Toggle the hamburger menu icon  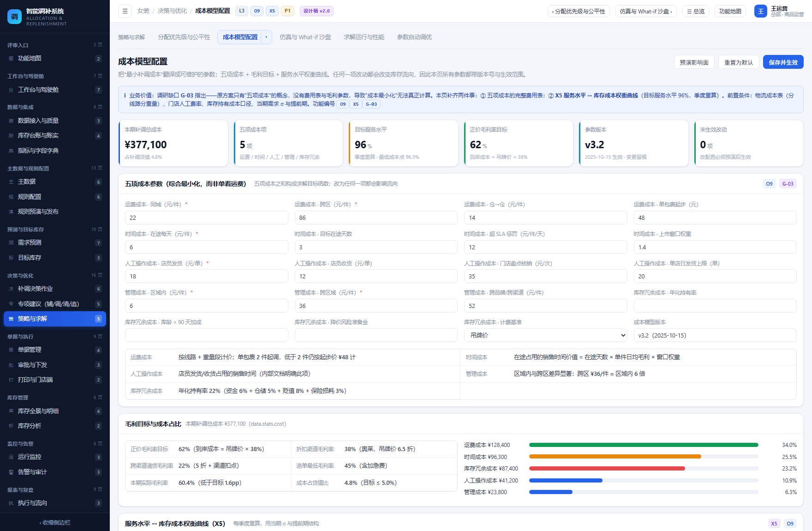[x=125, y=11]
